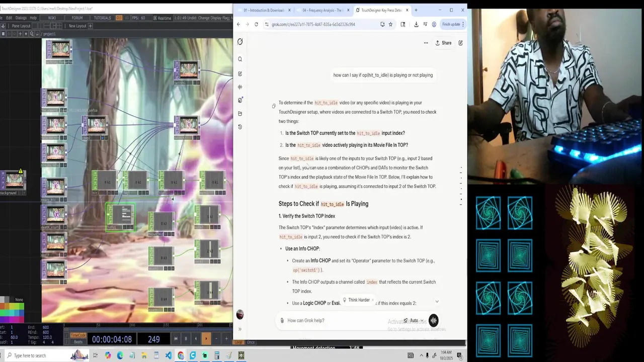Viewport: 644px width, 362px height.
Task: Open the Grok sidebar search icon
Action: point(240,59)
